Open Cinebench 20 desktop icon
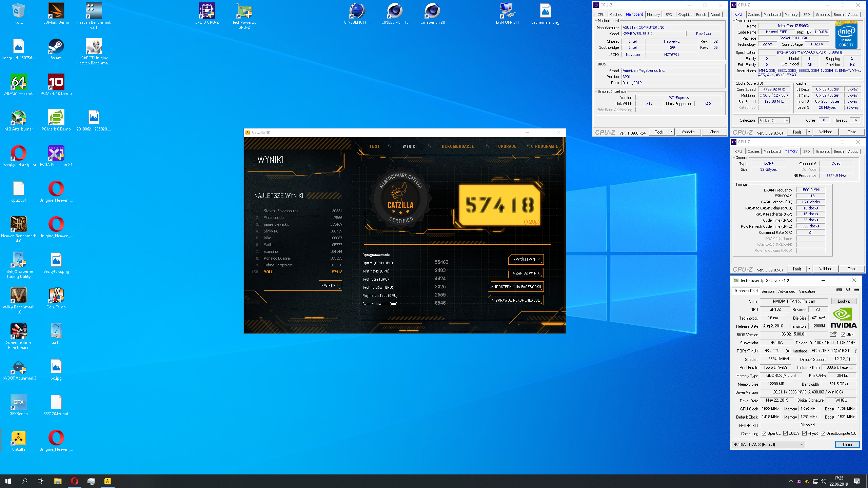868x488 pixels. pos(433,14)
